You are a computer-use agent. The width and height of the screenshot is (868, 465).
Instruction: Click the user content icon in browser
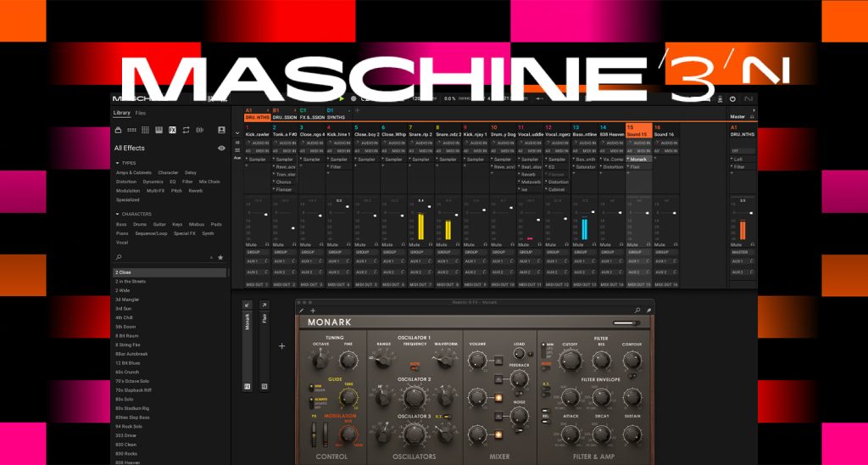coord(221,130)
